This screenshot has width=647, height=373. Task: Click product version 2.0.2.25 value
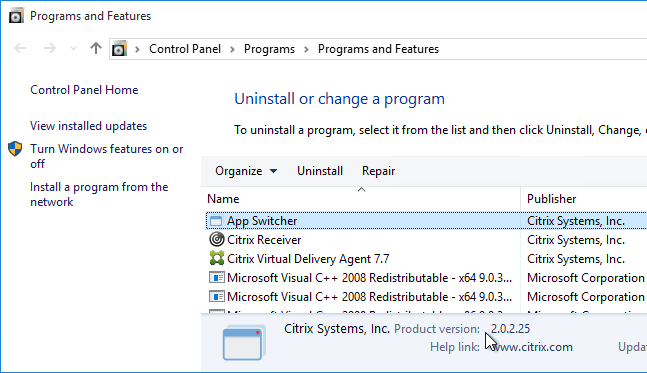pyautogui.click(x=510, y=329)
